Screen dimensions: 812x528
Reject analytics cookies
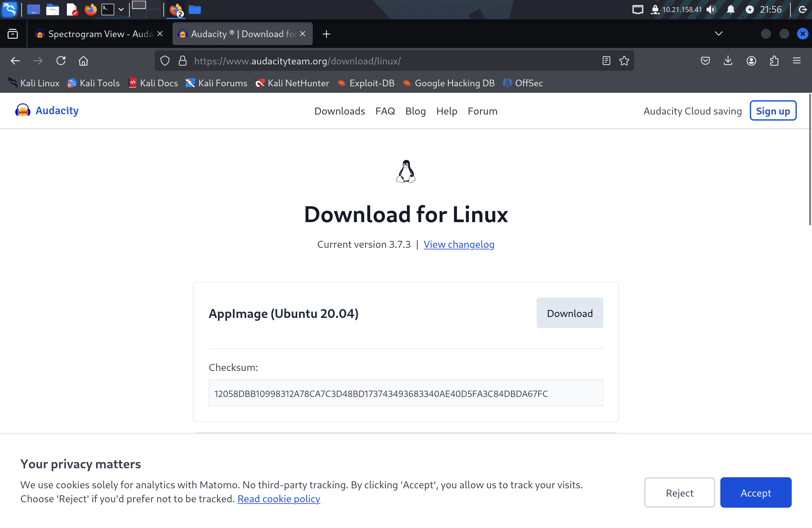(679, 492)
